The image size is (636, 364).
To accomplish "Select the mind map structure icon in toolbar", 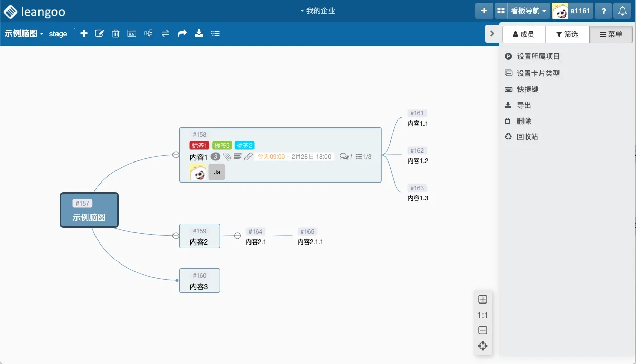I will coord(148,33).
